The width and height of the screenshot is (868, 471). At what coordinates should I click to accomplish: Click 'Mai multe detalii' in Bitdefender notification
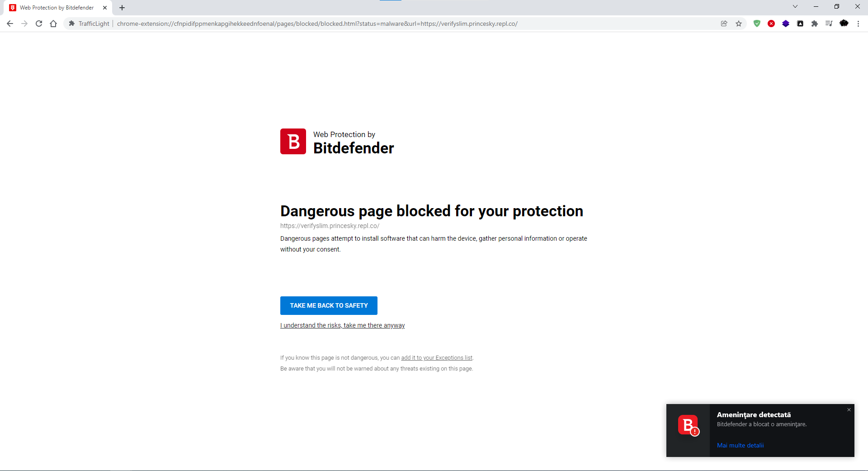(741, 446)
